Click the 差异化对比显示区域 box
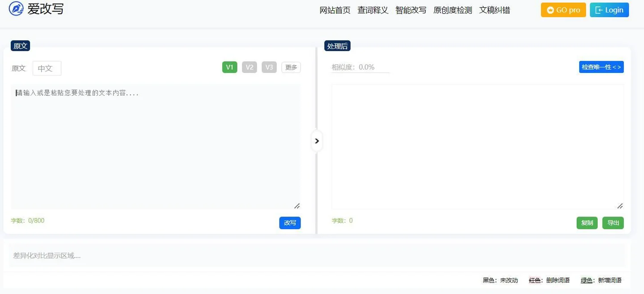Viewport: 644px width, 294px height. [x=317, y=256]
